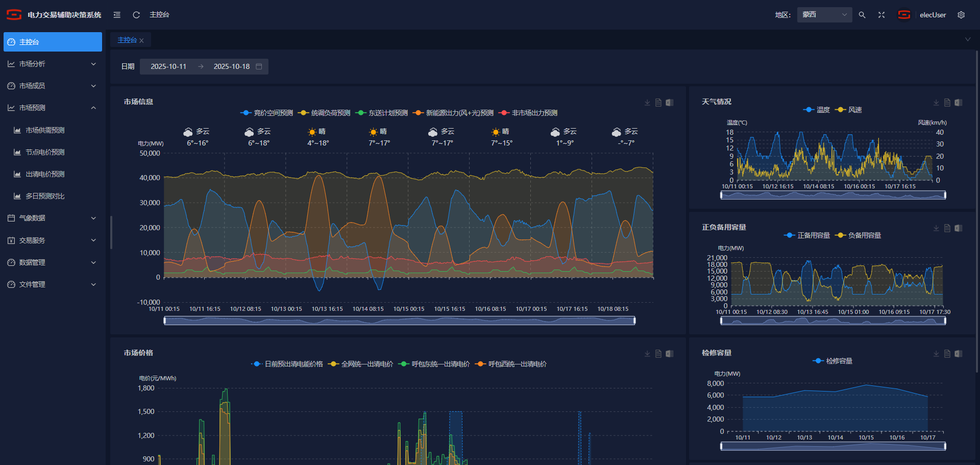Click calendar icon in date range field

tap(259, 66)
